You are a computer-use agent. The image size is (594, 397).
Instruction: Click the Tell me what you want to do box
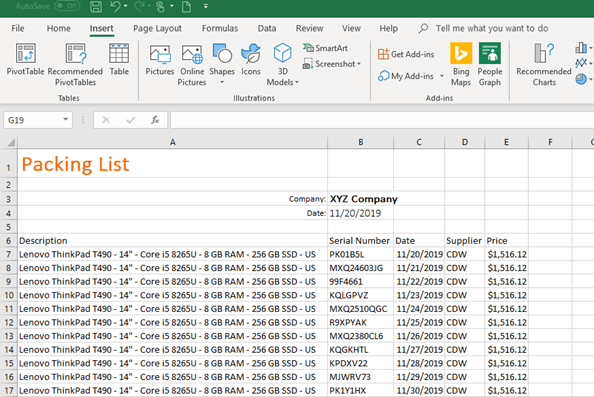click(492, 28)
